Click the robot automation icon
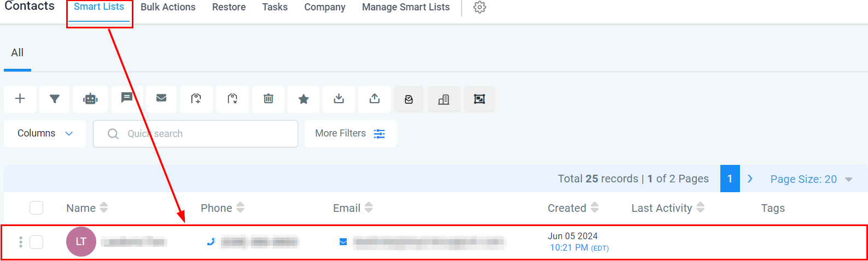Screen dimensions: 868x261 (x=90, y=99)
